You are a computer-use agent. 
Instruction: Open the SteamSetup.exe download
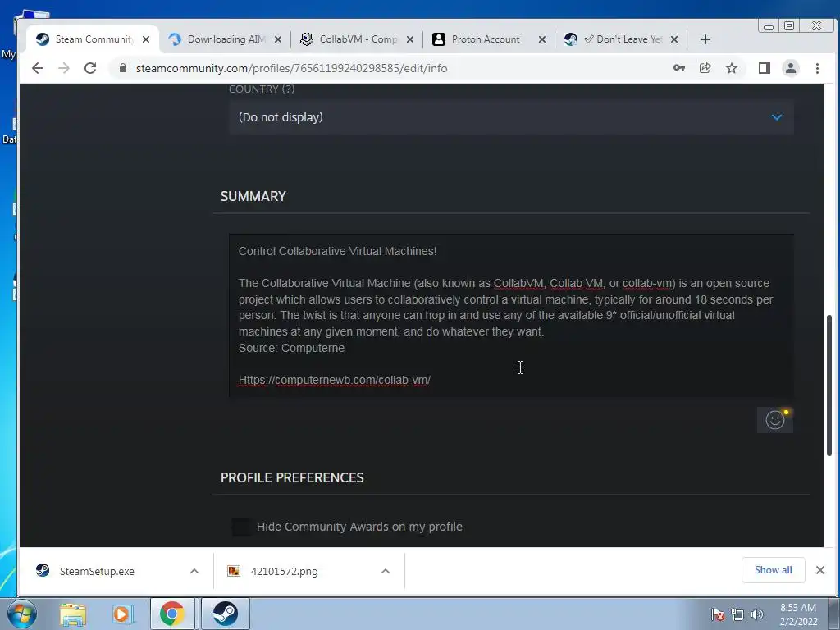pos(97,571)
